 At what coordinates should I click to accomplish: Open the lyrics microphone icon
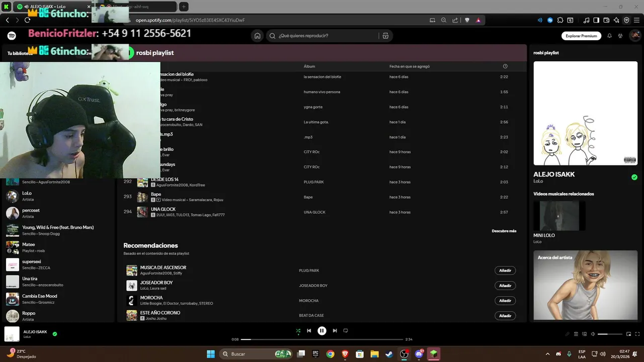pos(567,334)
